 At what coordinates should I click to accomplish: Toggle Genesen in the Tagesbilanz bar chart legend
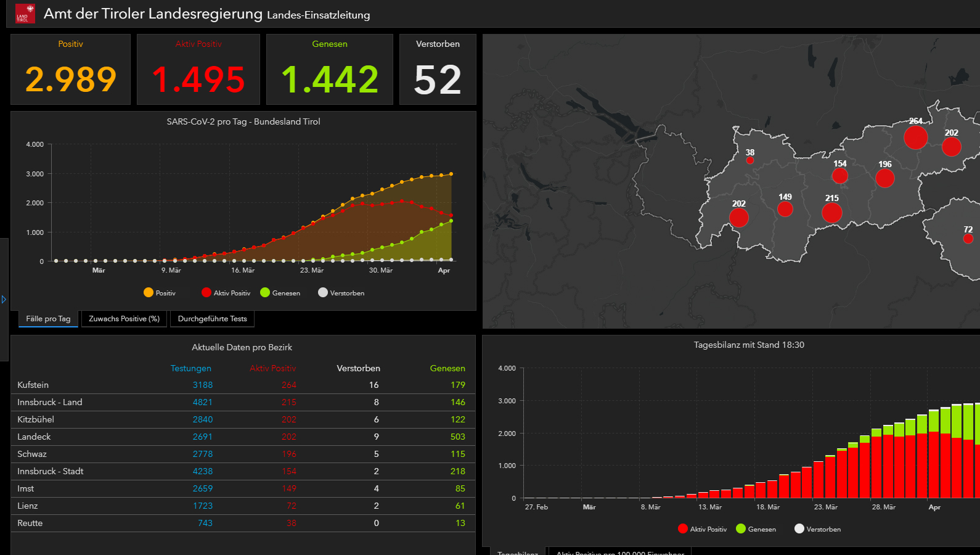click(x=756, y=529)
